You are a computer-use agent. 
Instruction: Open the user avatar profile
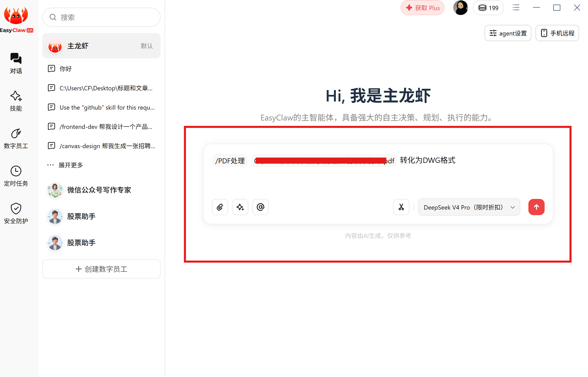point(460,8)
